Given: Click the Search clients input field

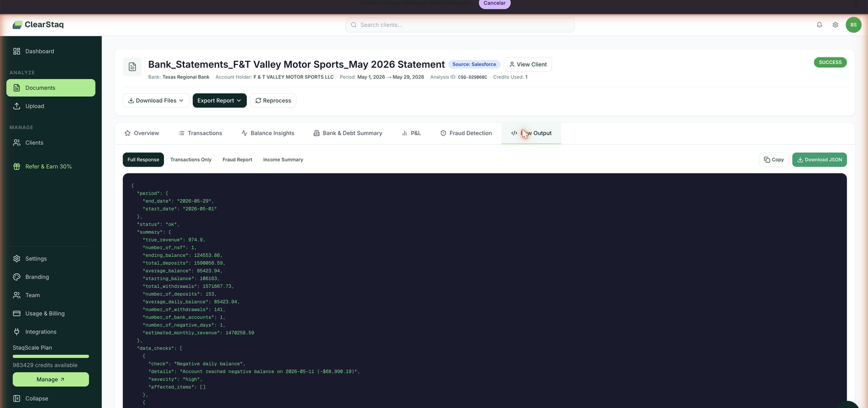Looking at the screenshot, I should coord(460,25).
